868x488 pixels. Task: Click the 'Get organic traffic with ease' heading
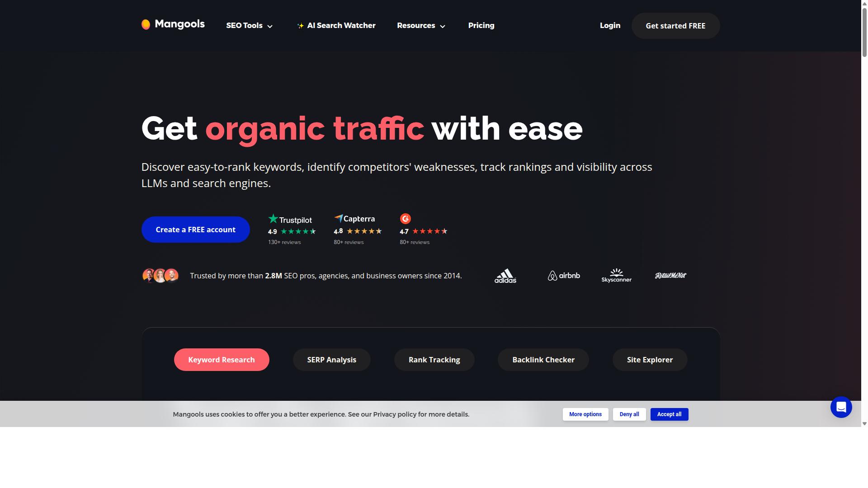[362, 129]
